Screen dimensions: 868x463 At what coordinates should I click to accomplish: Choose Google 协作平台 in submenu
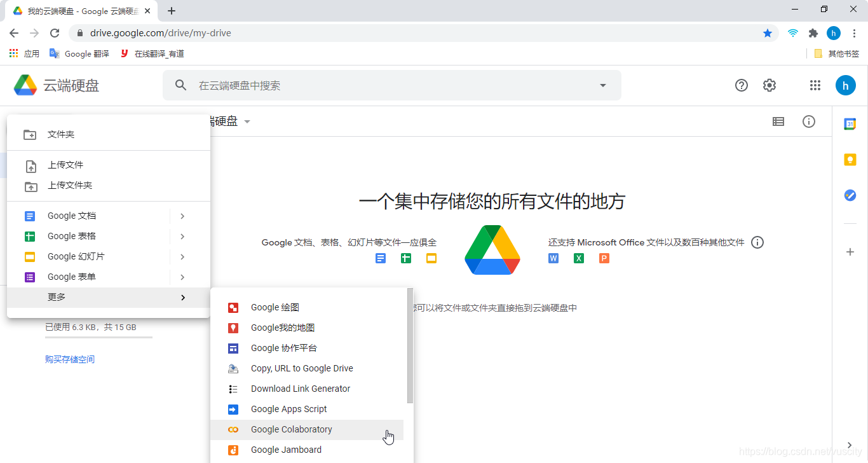[307, 348]
